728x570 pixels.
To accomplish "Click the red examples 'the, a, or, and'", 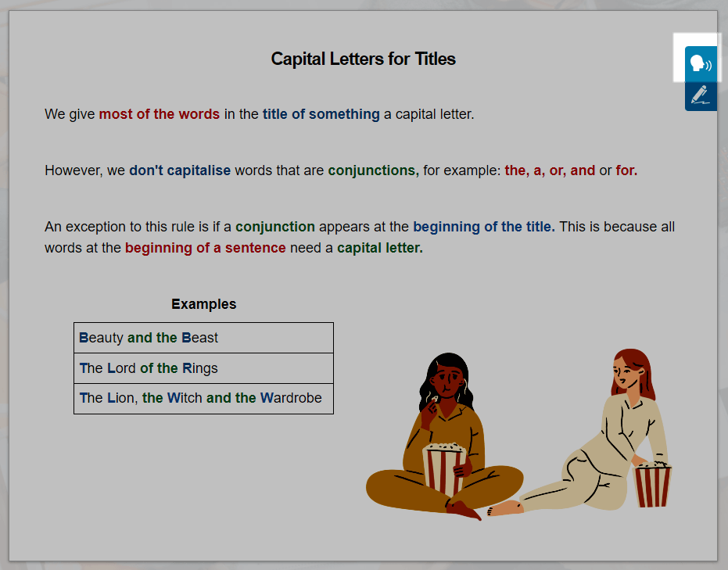I will [x=550, y=170].
